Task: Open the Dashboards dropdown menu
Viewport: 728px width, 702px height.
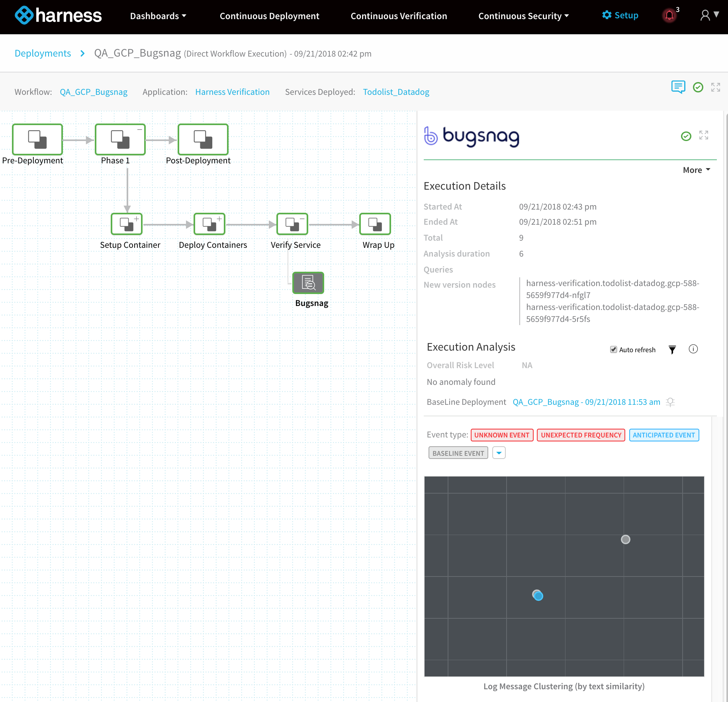Action: (158, 16)
